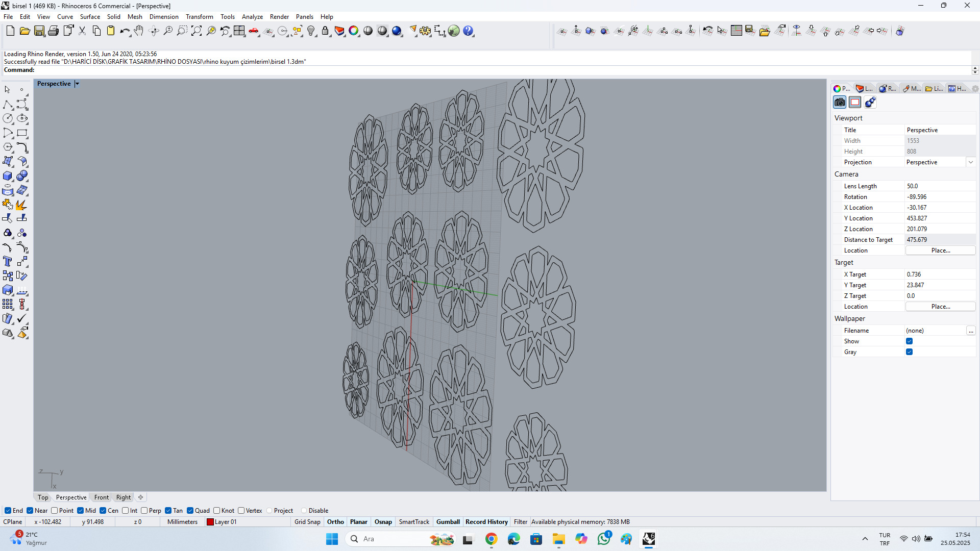Click the light bulb Hide objects icon

[x=311, y=31]
